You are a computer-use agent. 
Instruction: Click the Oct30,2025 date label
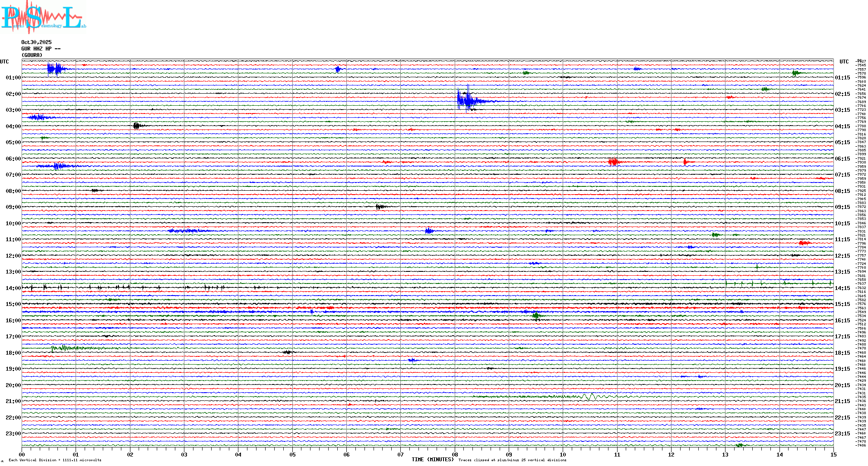point(36,42)
